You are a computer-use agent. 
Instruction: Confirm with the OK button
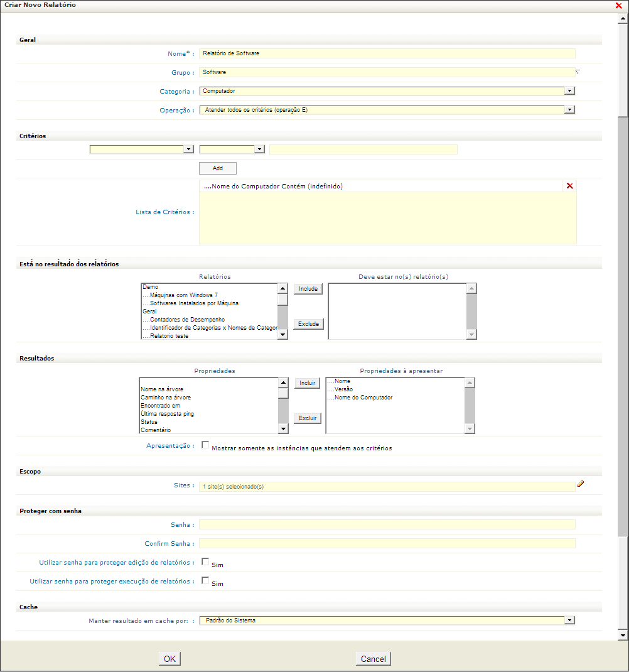[x=169, y=659]
